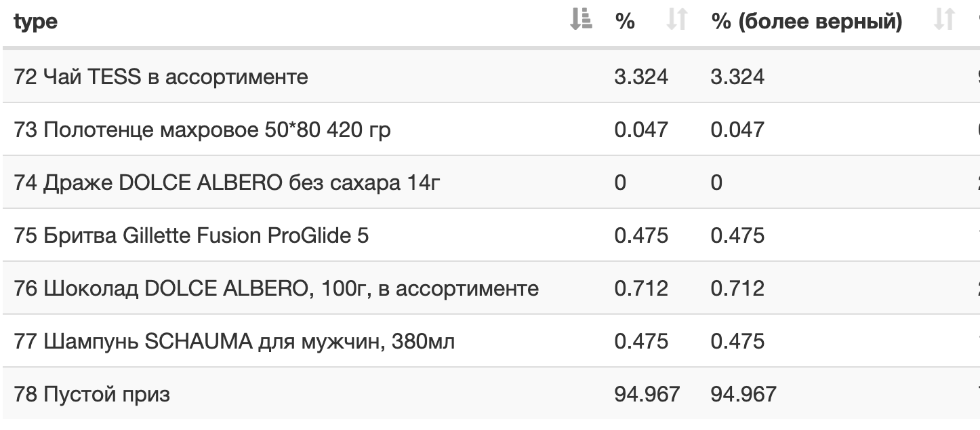Click the % column header label
The height and width of the screenshot is (430, 980).
click(x=624, y=21)
